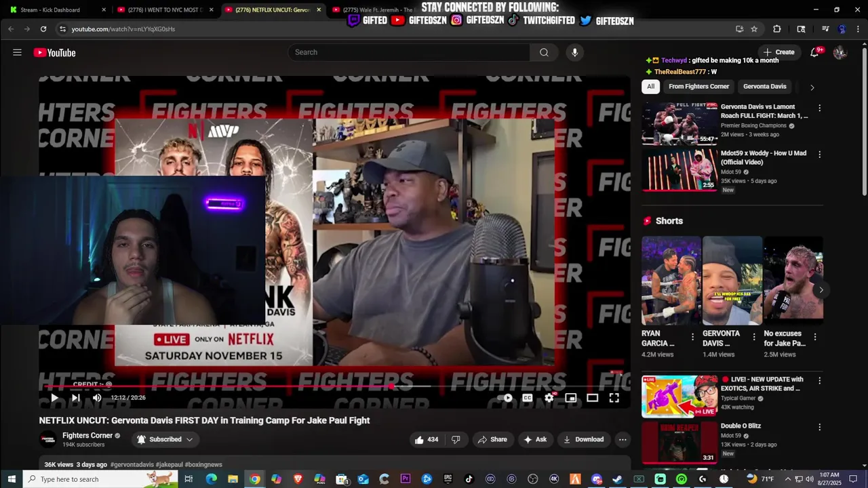Open options for RYAN GARCIA short

pos(692,337)
